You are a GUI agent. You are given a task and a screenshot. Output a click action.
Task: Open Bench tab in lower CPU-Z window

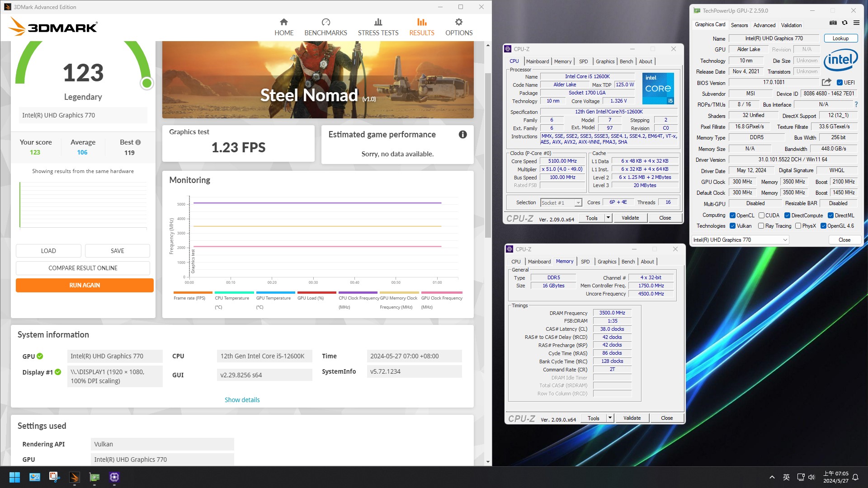(628, 262)
